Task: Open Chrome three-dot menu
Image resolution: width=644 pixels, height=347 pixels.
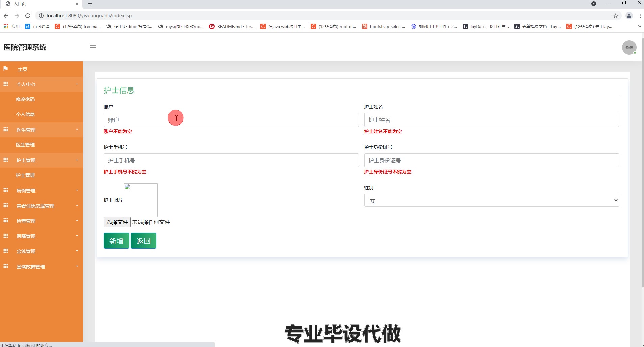Action: pos(640,16)
